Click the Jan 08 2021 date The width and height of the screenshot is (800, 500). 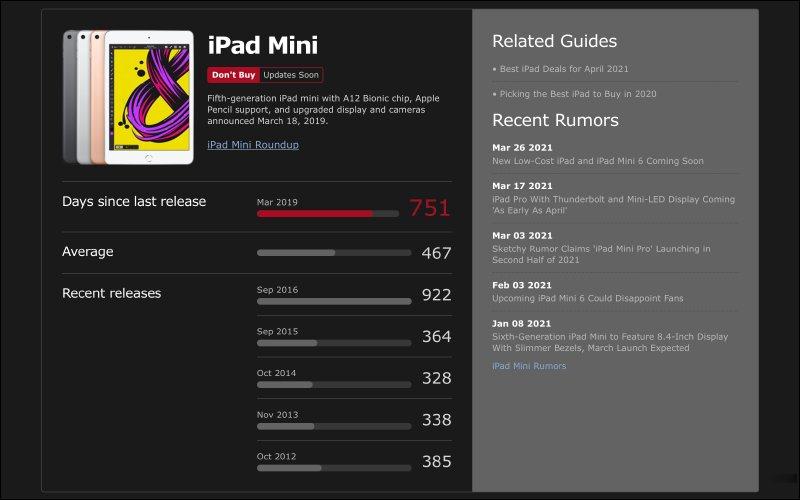521,323
